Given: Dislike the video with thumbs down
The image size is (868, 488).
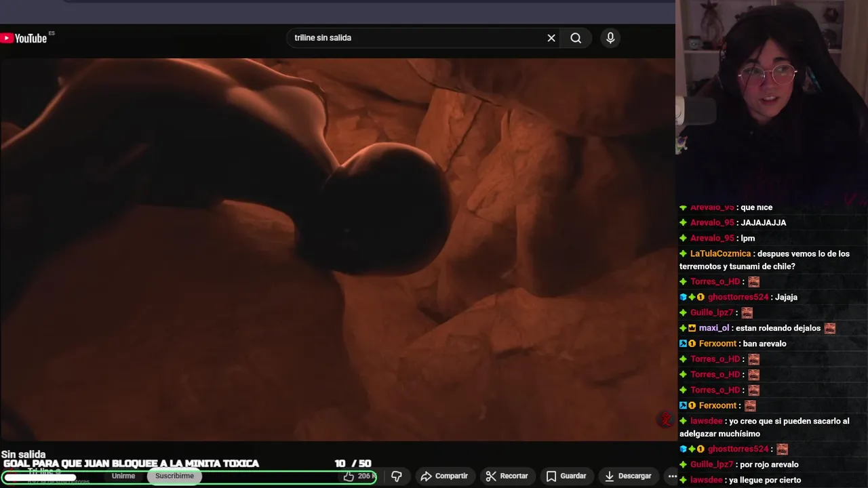Looking at the screenshot, I should coord(397,476).
